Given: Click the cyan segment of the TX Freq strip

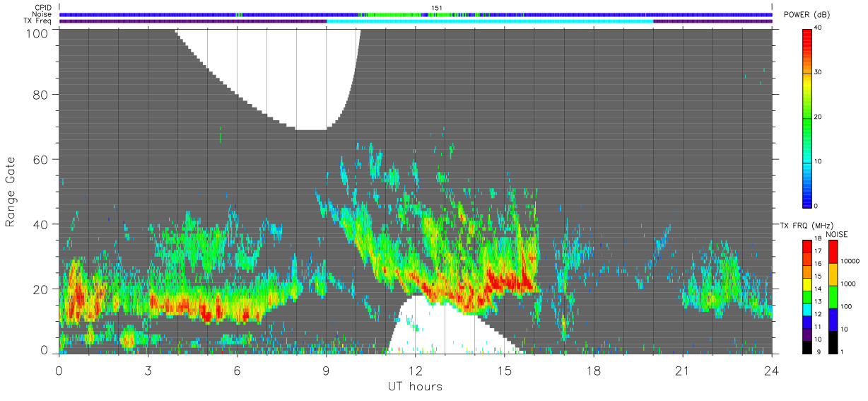Looking at the screenshot, I should click(x=490, y=21).
